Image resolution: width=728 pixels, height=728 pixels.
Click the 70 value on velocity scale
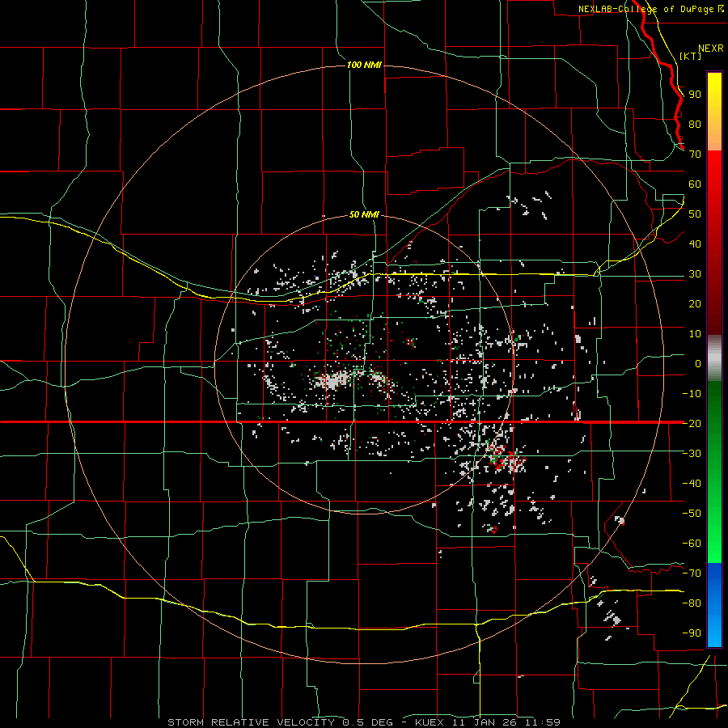point(695,154)
